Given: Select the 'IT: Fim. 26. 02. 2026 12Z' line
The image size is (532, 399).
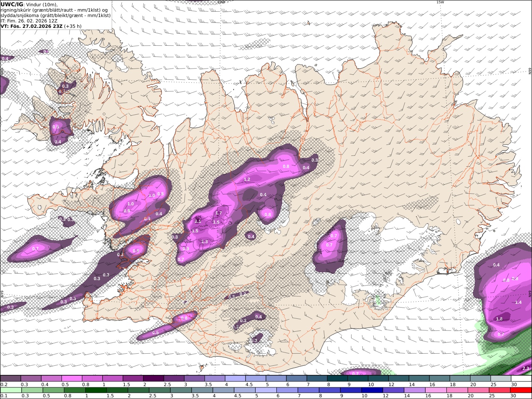Looking at the screenshot, I should (29, 21).
